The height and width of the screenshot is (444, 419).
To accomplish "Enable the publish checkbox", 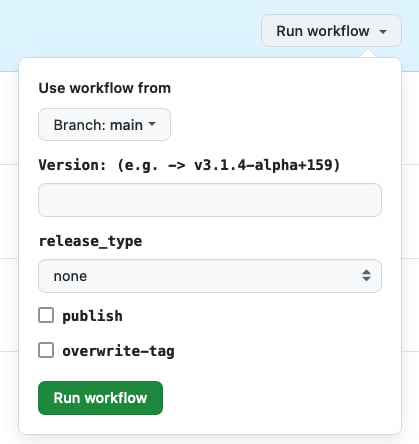I will [46, 315].
